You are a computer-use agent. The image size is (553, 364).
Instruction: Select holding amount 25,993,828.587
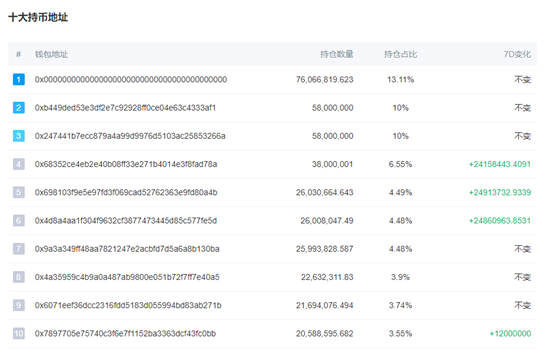click(324, 249)
